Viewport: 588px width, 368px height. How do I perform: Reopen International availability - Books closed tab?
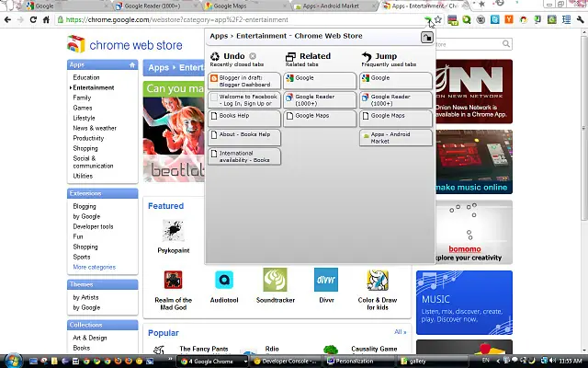[x=244, y=156]
